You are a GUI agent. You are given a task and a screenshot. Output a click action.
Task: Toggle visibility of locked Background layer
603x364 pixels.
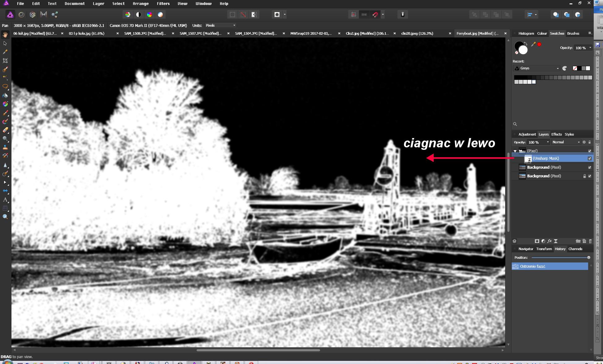pos(589,176)
